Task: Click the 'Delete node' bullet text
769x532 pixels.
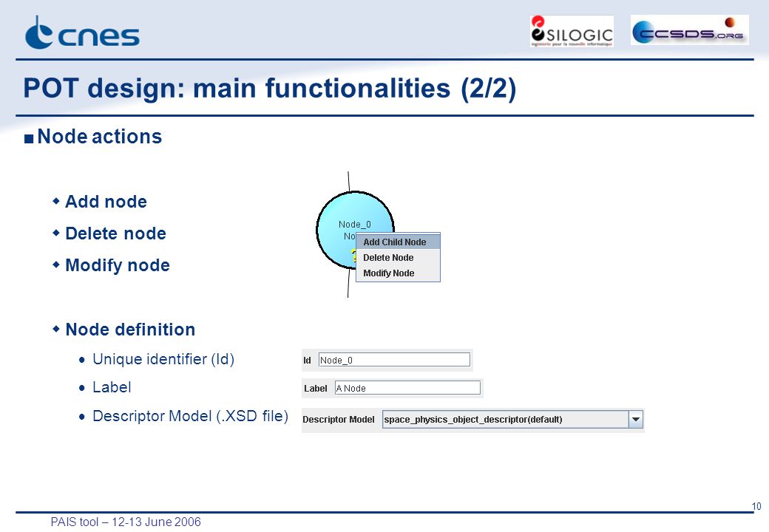Action: point(116,233)
